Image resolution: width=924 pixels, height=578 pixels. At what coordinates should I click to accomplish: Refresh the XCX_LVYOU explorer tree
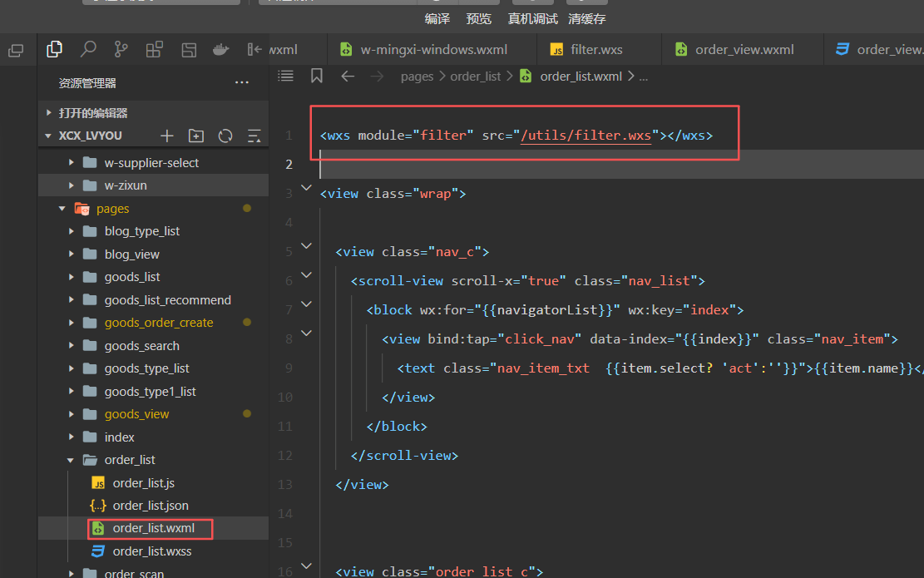(x=225, y=136)
